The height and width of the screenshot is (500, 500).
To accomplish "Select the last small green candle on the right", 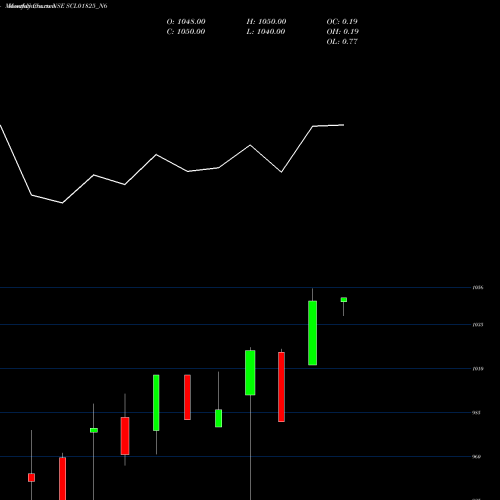I will (x=344, y=300).
